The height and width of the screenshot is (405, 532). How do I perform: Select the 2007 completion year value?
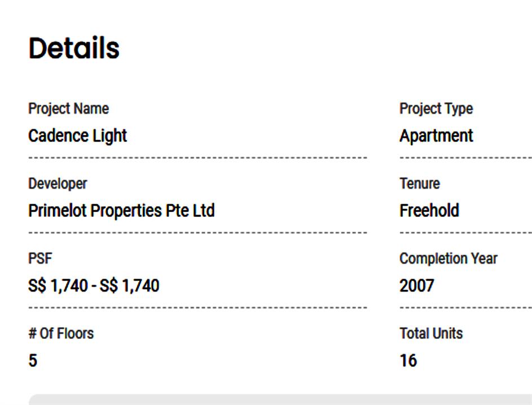[417, 286]
